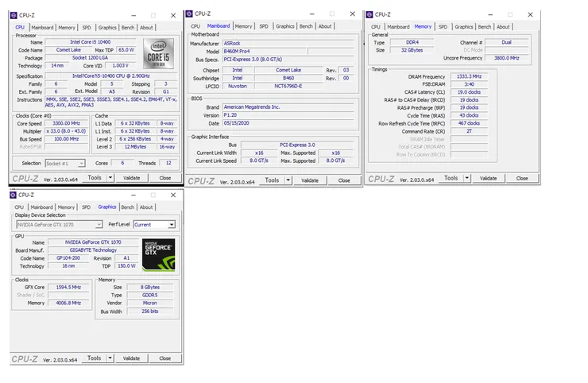Click Close button in the Graphics window footer
This screenshot has width=588, height=383.
tap(165, 358)
